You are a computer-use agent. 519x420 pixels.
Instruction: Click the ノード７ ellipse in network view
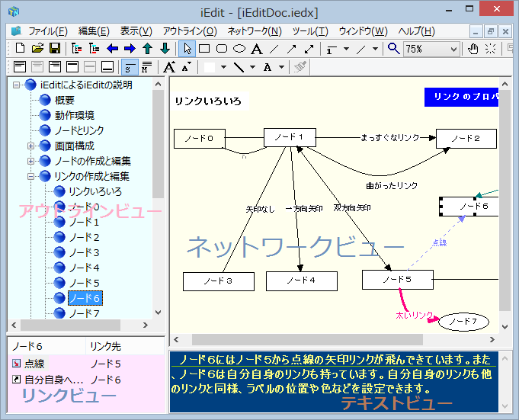point(463,322)
